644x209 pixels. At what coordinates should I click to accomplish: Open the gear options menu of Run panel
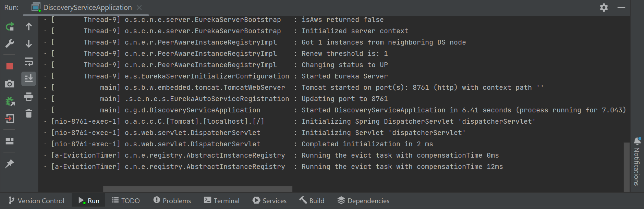[x=604, y=8]
